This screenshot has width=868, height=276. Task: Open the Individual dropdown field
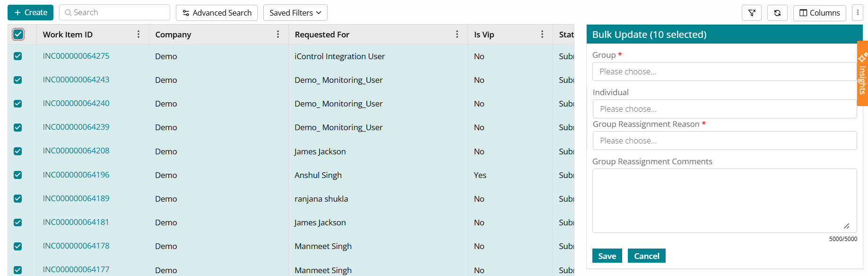click(724, 109)
